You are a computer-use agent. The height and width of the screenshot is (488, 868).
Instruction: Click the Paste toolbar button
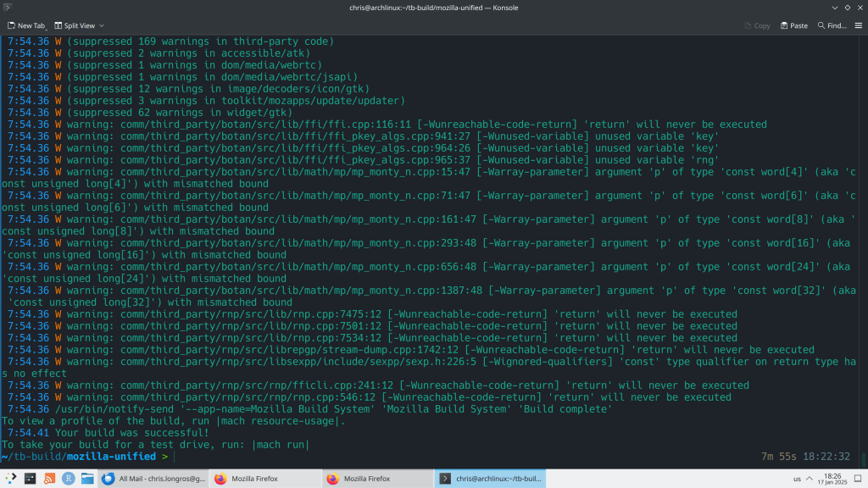tap(793, 25)
